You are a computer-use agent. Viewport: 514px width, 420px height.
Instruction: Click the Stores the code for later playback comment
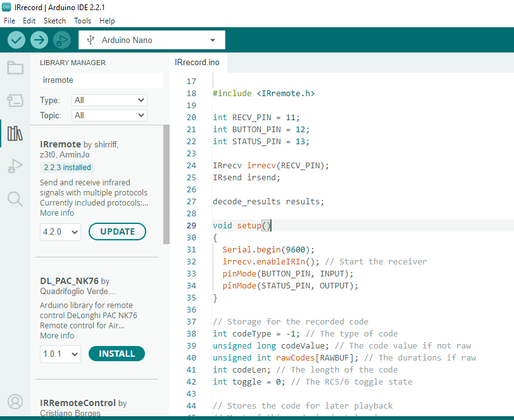click(303, 406)
